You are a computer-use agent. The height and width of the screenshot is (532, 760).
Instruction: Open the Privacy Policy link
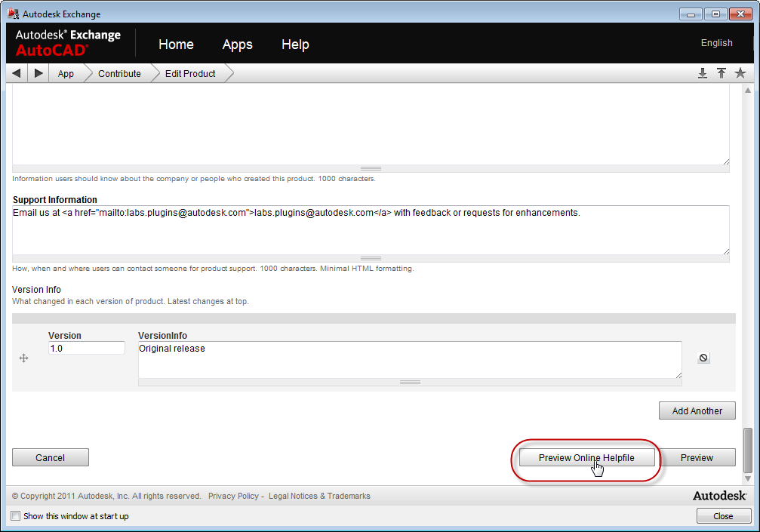tap(233, 496)
